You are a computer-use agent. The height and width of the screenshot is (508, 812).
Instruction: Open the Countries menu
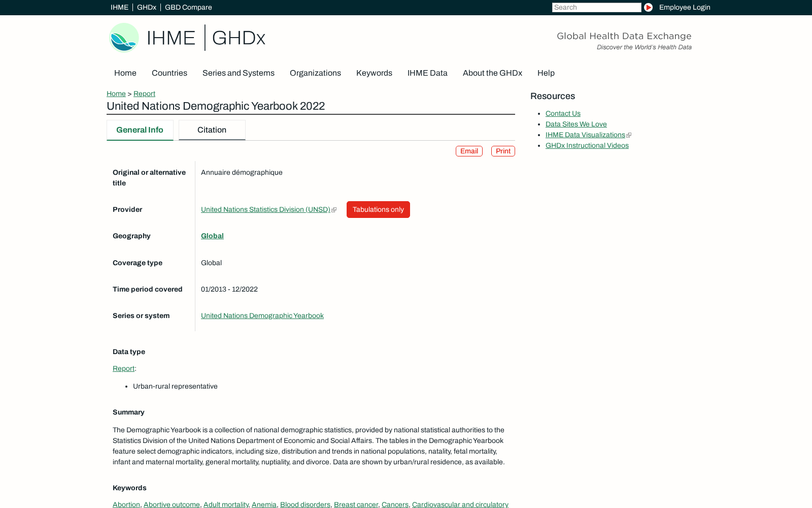(170, 73)
